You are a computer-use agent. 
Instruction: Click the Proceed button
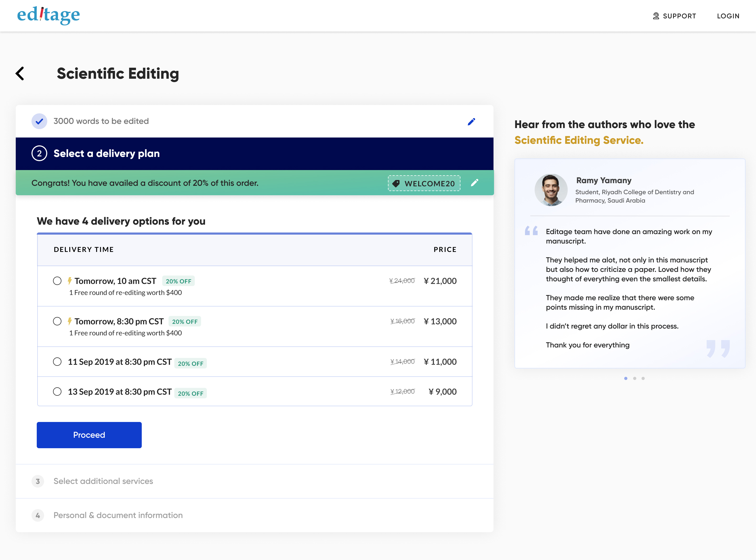[89, 435]
